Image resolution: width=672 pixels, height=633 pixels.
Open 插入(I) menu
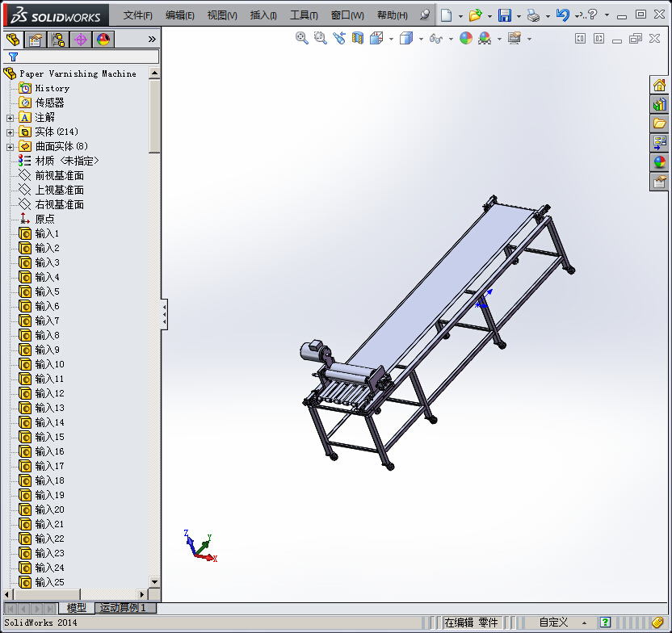[263, 15]
